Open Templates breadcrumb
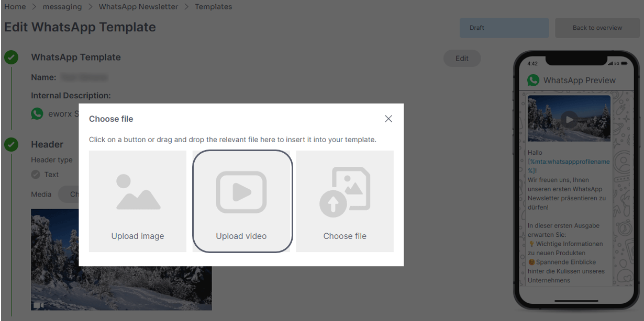Viewport: 644px width, 321px height. tap(214, 7)
